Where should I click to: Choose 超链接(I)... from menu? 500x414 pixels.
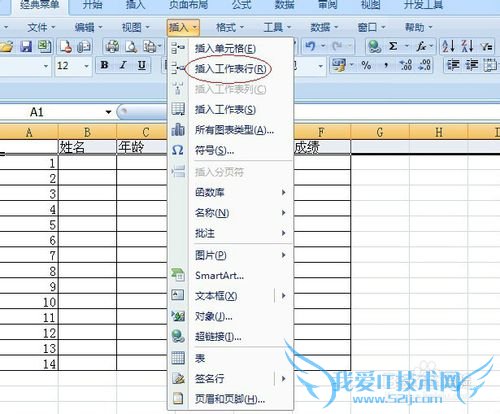pos(231,337)
